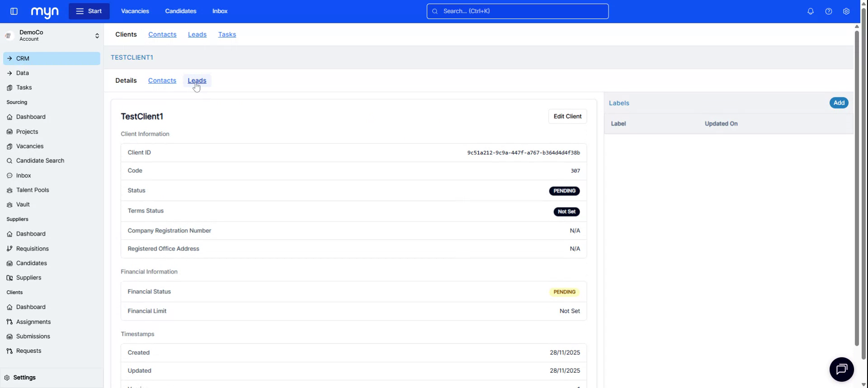Screen dimensions: 868x388
Task: Click the myn logo
Action: pos(45,12)
